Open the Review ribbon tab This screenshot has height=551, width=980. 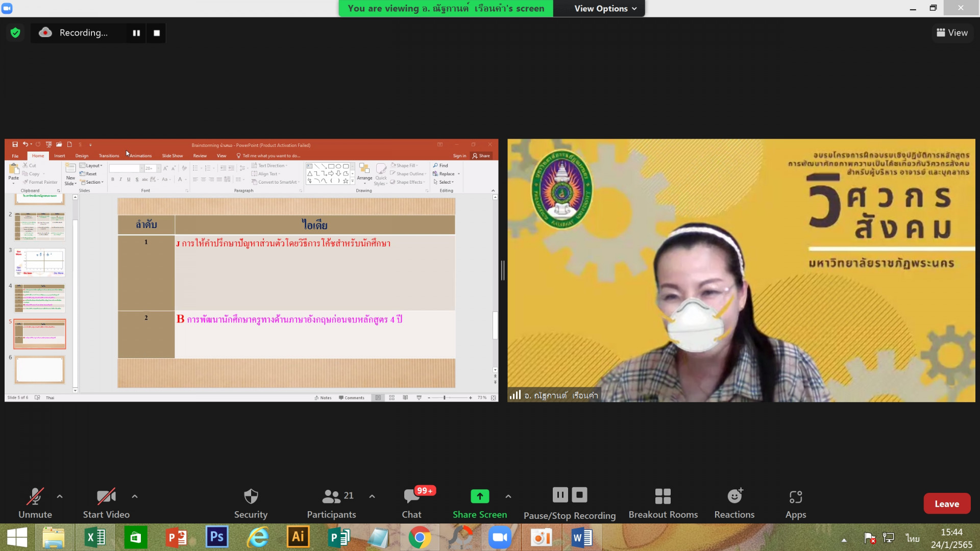tap(200, 156)
